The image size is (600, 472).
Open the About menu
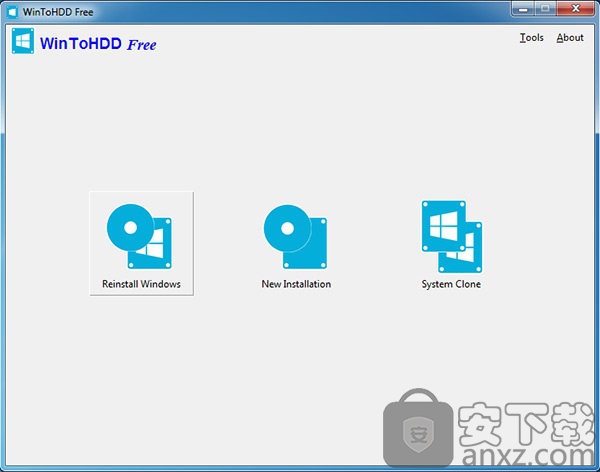pyautogui.click(x=570, y=38)
